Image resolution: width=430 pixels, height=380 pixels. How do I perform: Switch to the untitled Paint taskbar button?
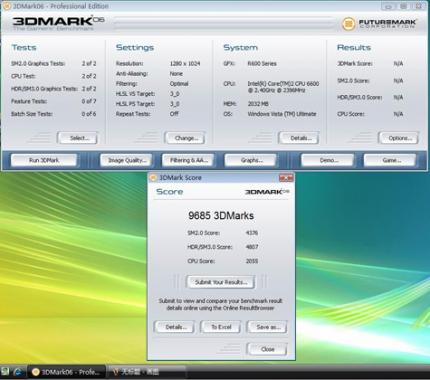(146, 372)
